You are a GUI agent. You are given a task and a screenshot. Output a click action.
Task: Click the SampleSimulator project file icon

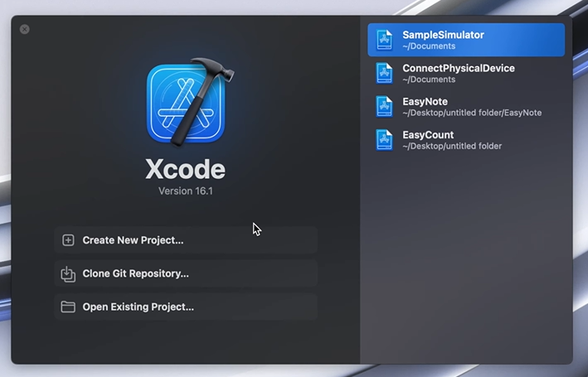click(x=384, y=40)
